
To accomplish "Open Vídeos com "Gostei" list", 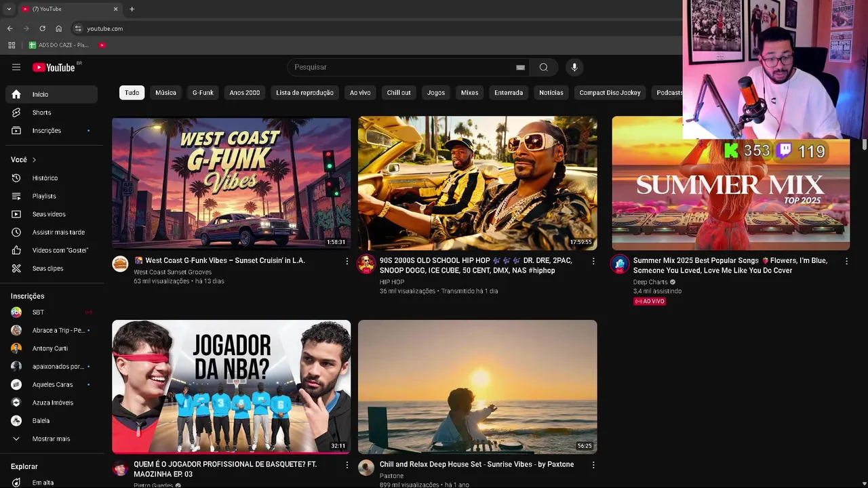I will pos(52,250).
